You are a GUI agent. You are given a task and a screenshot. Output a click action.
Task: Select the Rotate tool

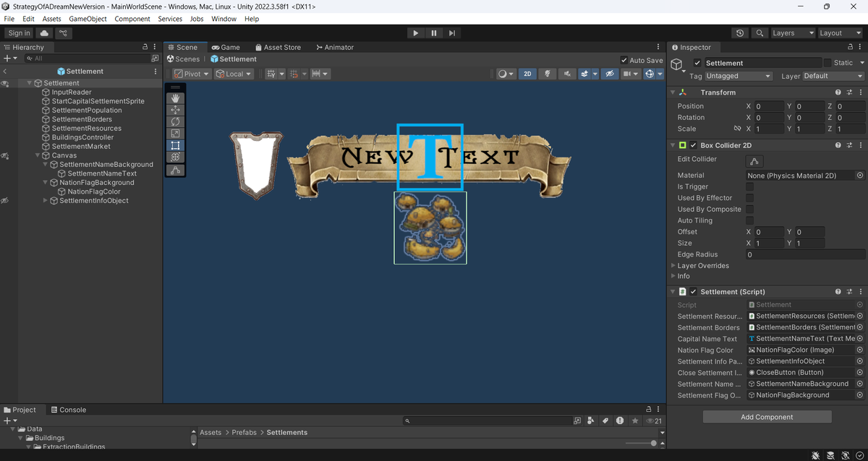click(x=175, y=121)
